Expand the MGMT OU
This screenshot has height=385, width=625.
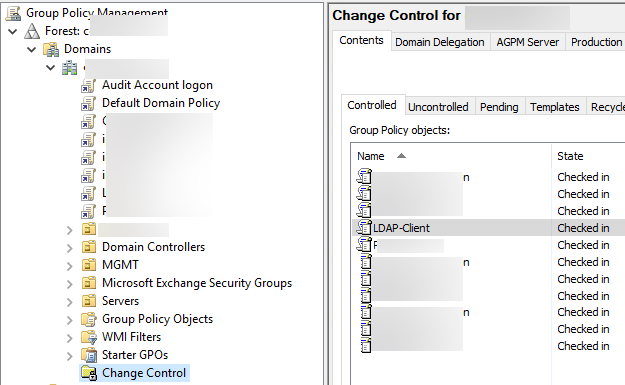(70, 266)
